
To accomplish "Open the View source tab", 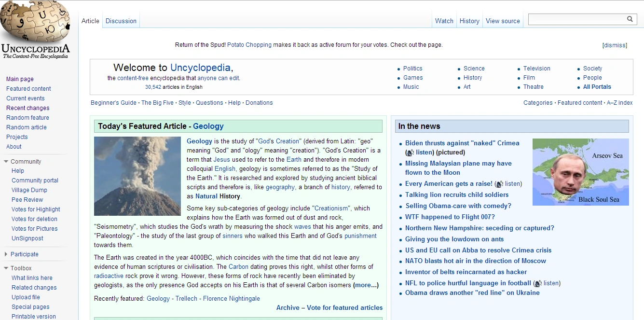I will (x=503, y=21).
